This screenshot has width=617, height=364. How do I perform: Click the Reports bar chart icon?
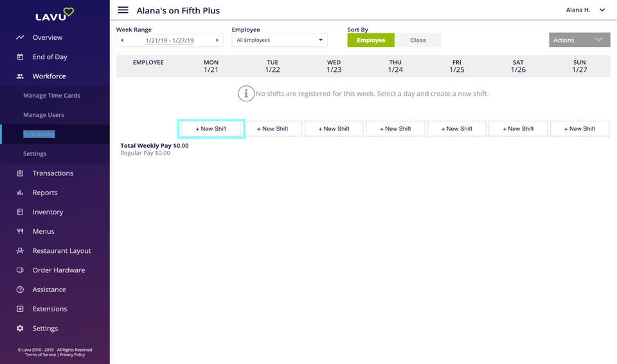(x=20, y=193)
